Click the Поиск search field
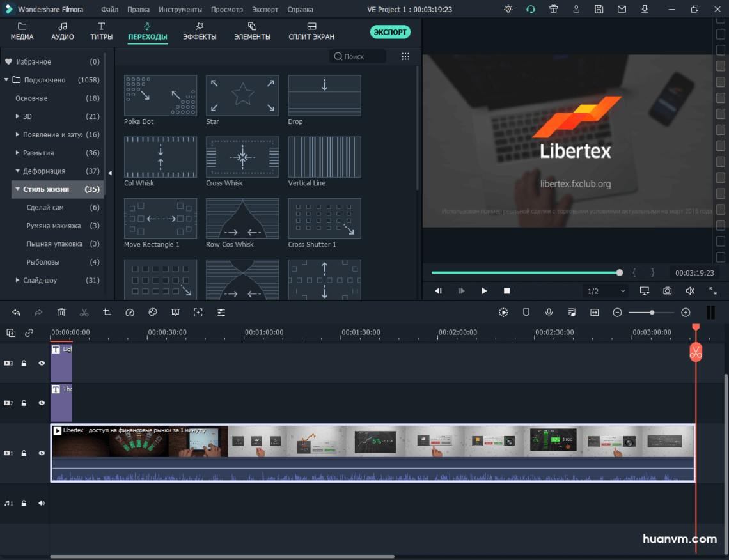The image size is (729, 560). [357, 56]
